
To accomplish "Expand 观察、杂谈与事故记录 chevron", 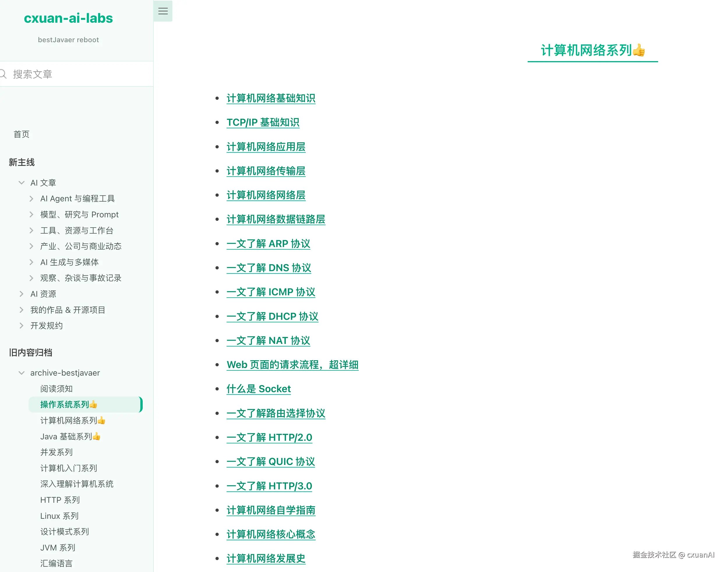I will [31, 278].
